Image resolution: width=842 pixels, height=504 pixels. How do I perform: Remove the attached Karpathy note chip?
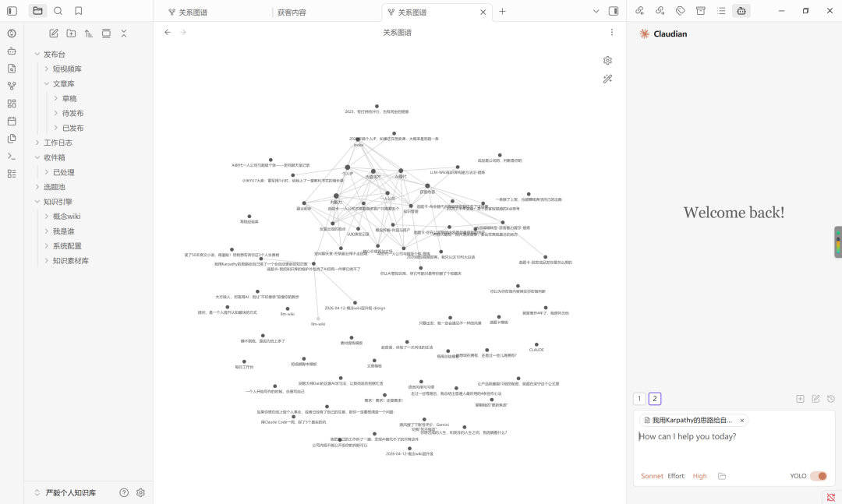[742, 420]
